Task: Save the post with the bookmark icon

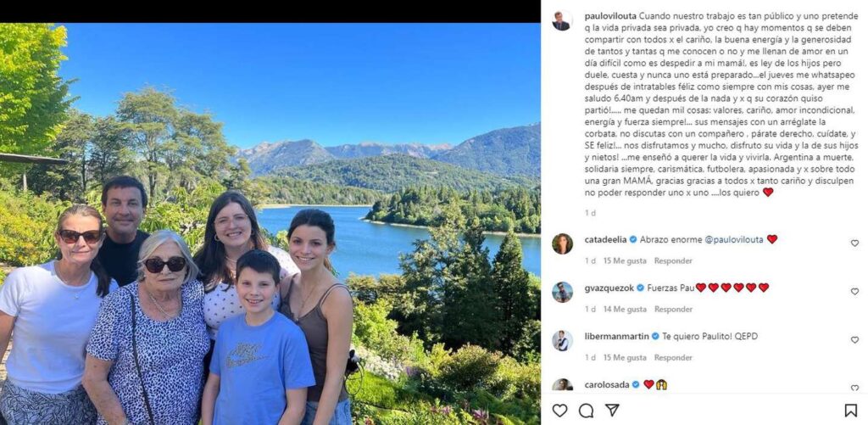Action: coord(850,411)
